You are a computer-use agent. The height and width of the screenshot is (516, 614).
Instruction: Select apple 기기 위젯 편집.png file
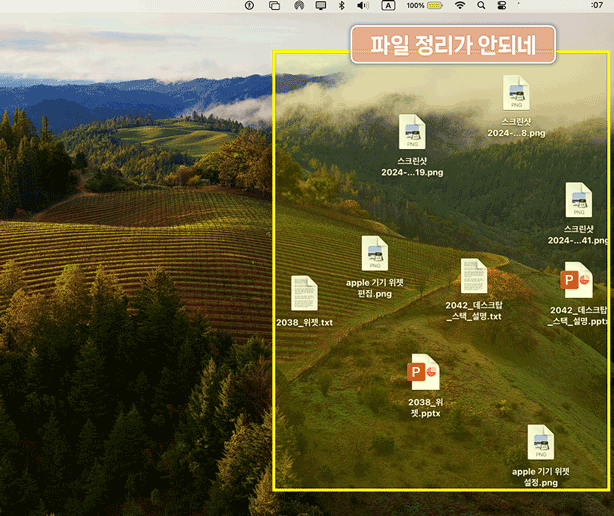(x=375, y=253)
